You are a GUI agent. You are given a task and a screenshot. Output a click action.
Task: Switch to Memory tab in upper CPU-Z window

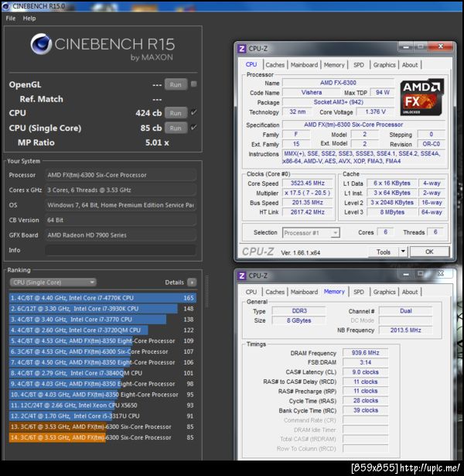coord(334,65)
